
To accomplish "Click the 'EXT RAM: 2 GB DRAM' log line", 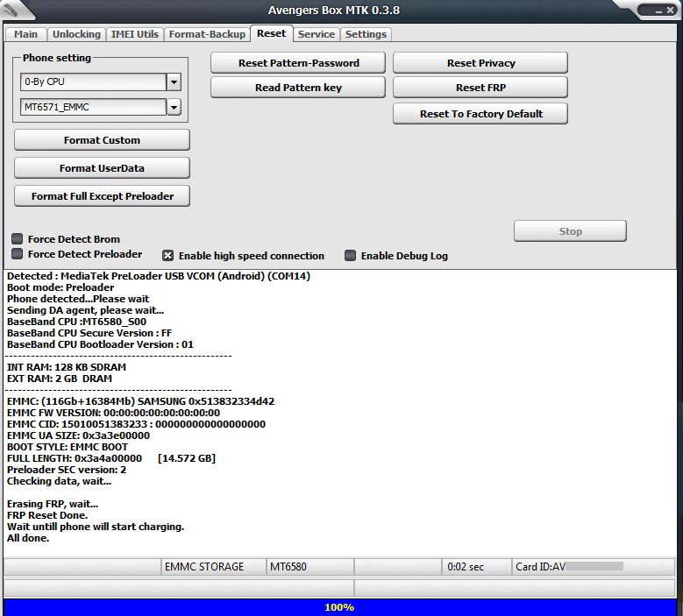I will pos(60,379).
